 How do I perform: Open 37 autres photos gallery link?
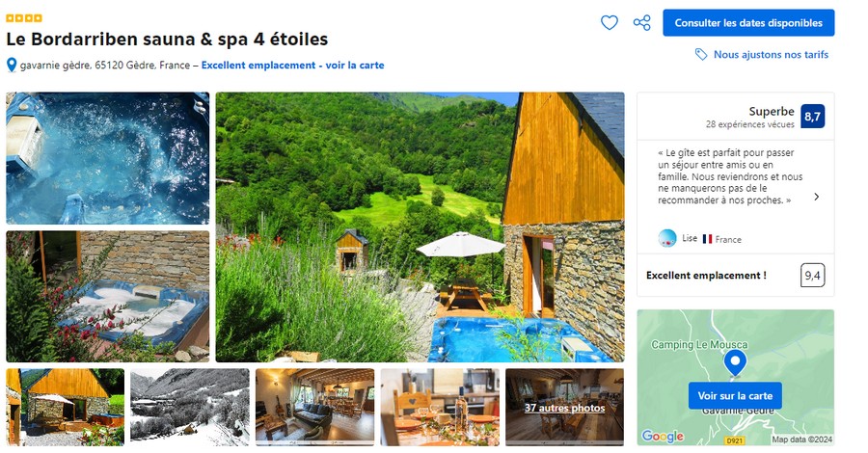[564, 408]
